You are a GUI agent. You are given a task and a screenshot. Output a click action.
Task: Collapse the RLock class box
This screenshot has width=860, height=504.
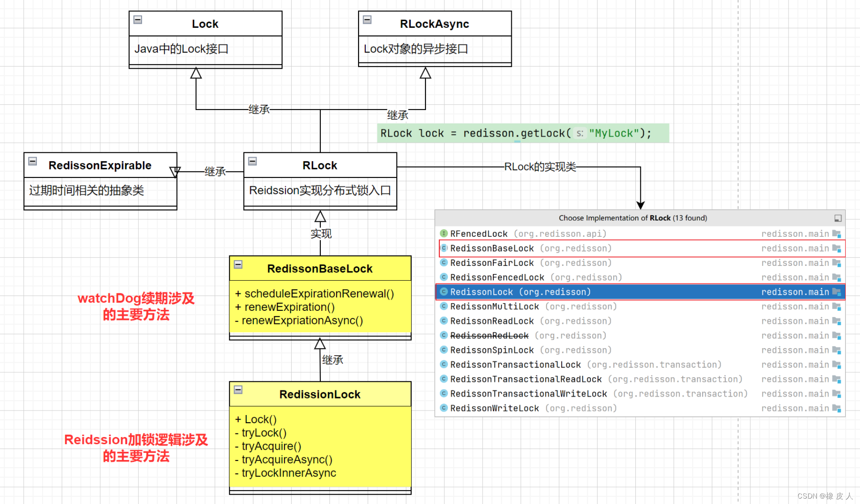click(253, 161)
